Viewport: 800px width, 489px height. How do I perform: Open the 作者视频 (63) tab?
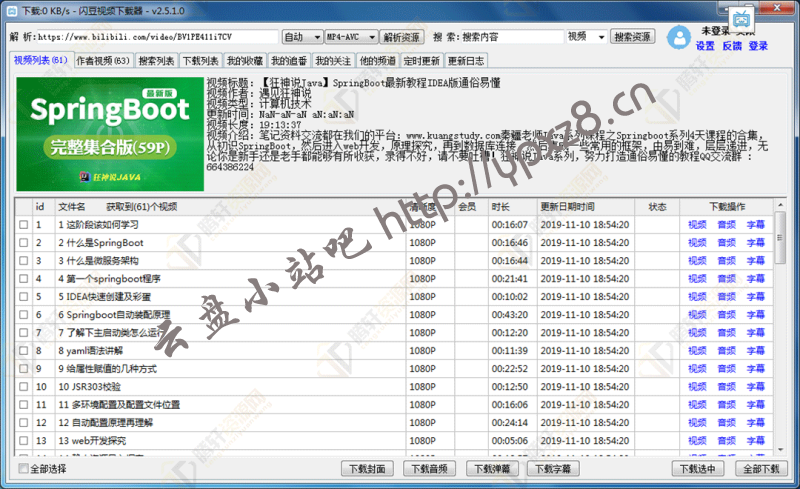(103, 61)
